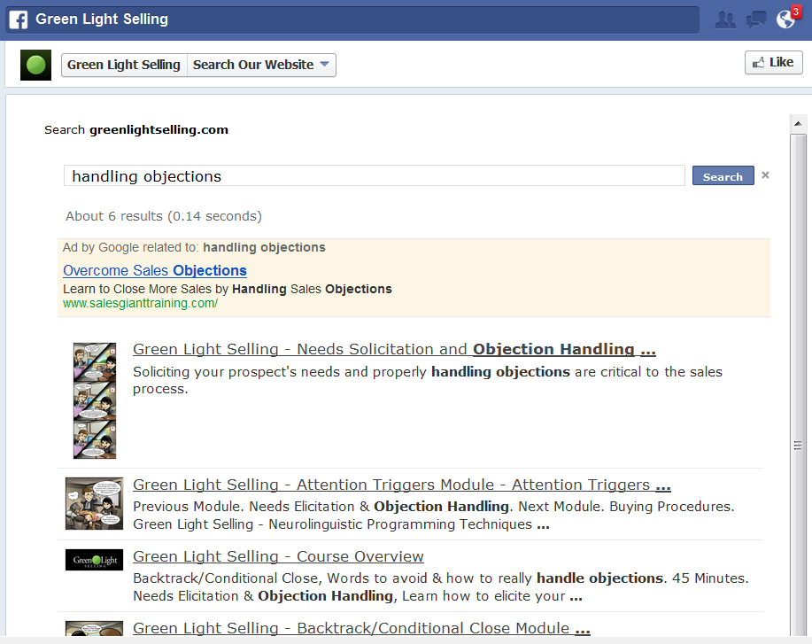Click the green circle page avatar

pyautogui.click(x=35, y=65)
